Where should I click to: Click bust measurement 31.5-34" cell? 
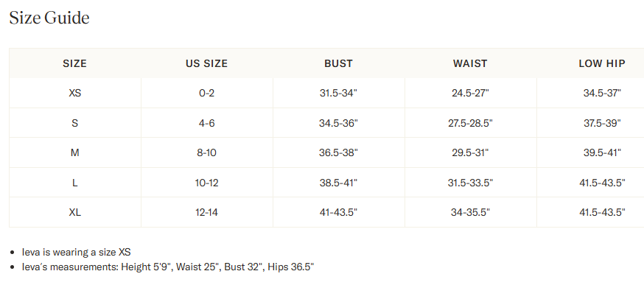tap(339, 94)
